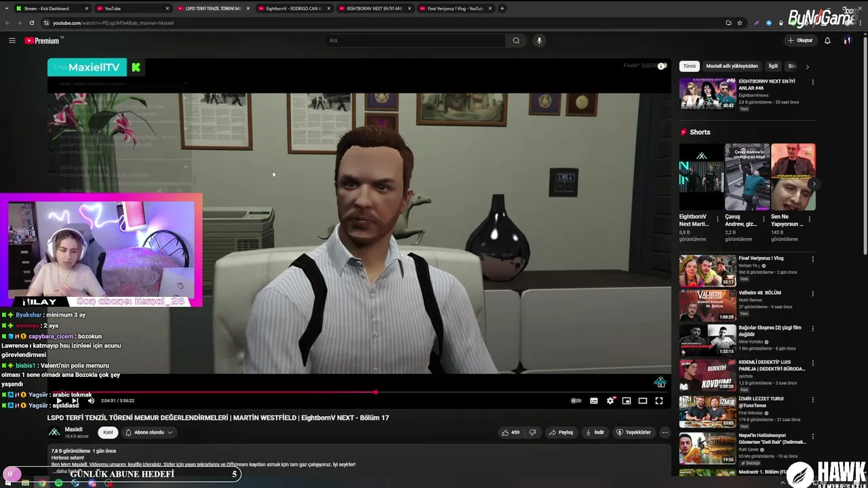Open the notifications bell

[x=827, y=41]
